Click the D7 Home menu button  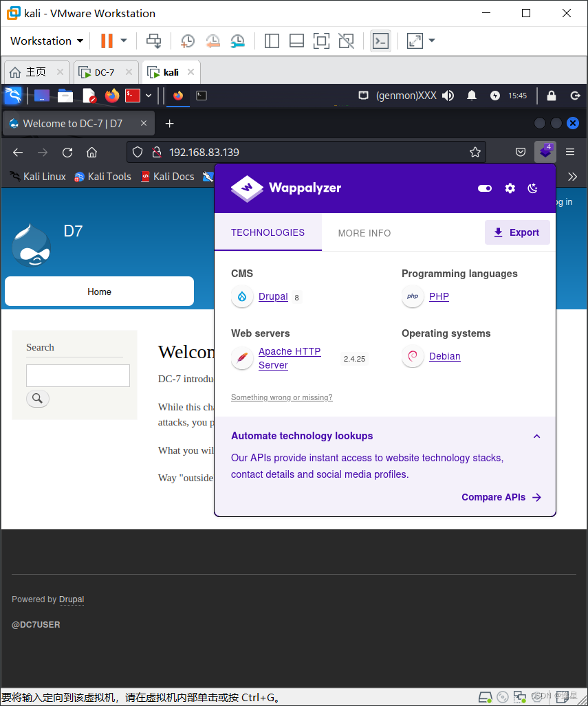[x=99, y=291]
